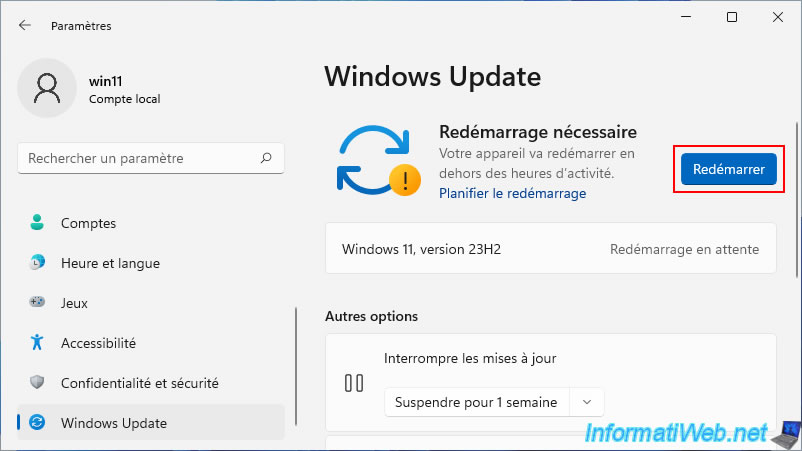802x451 pixels.
Task: Click the Confidentialité et sécurité shield icon
Action: (x=37, y=382)
